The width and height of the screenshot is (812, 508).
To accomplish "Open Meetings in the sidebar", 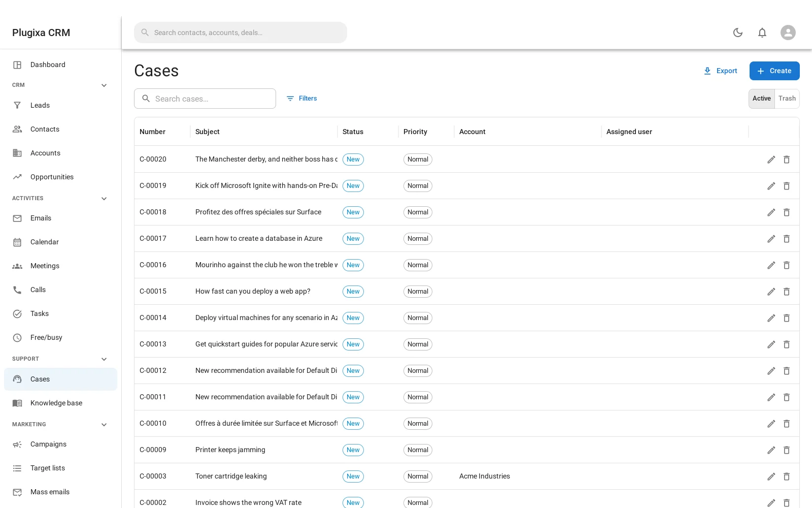I will pos(60,266).
